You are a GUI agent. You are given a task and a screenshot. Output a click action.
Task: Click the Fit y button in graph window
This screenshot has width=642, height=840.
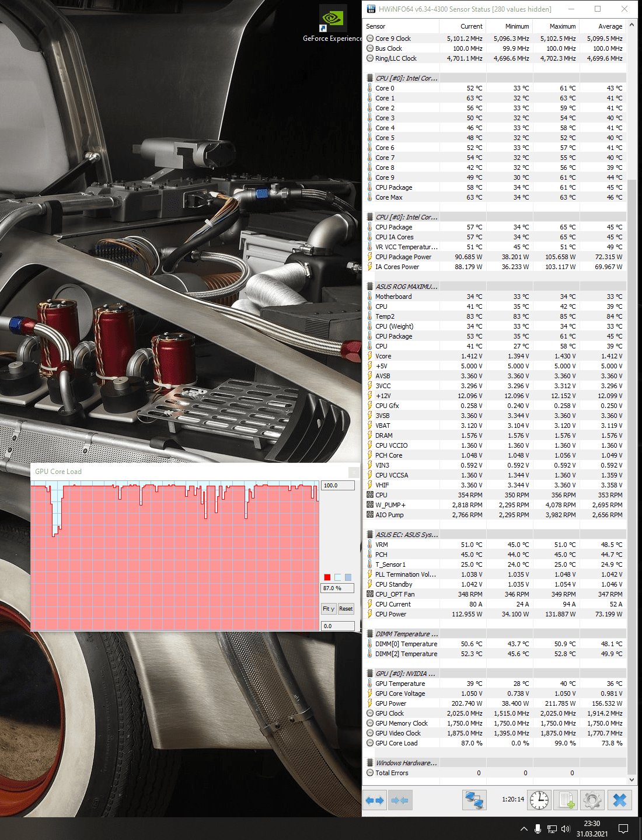pos(329,609)
